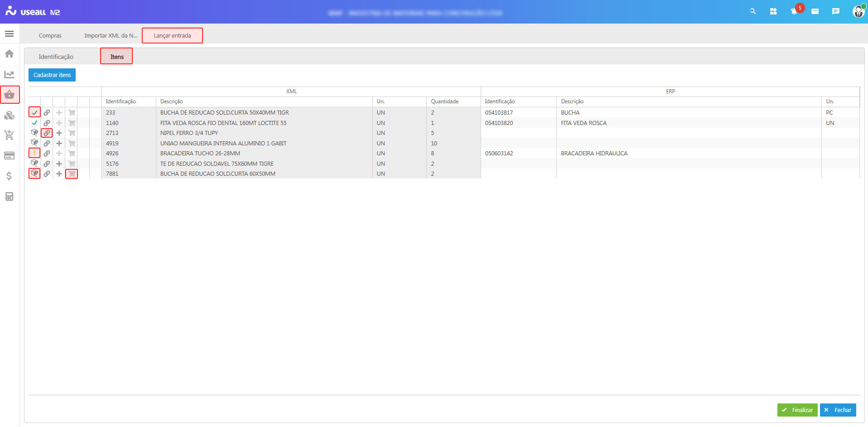The height and width of the screenshot is (427, 868).
Task: Select the row FITA VEDA ROSCA FIO DENTAL
Action: [223, 123]
